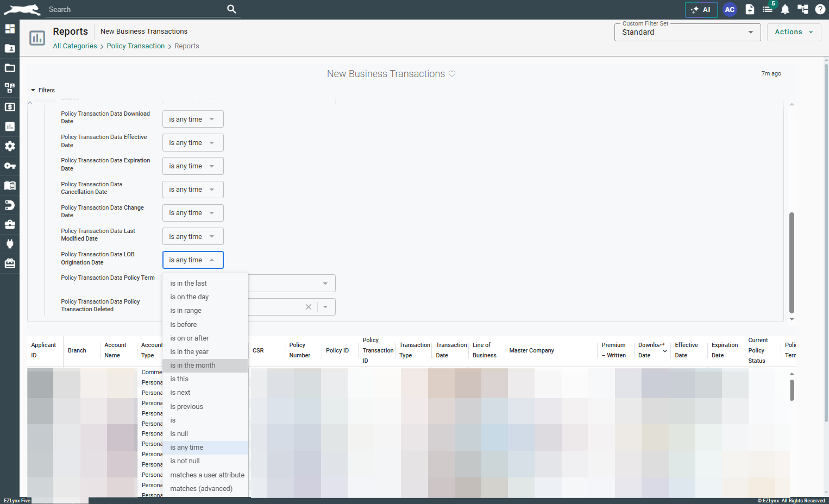Open the Actions dropdown menu
This screenshot has width=829, height=504.
coord(794,32)
